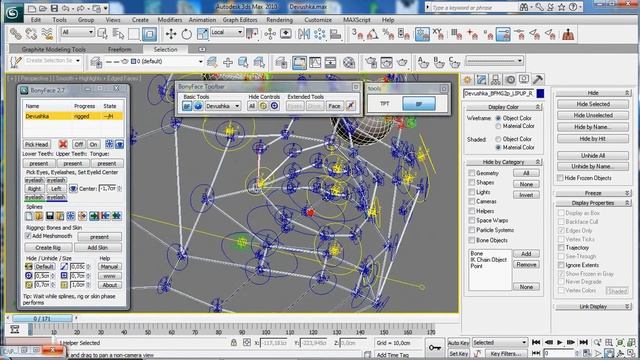
Task: Expand the Freeze rollout
Action: pos(593,193)
